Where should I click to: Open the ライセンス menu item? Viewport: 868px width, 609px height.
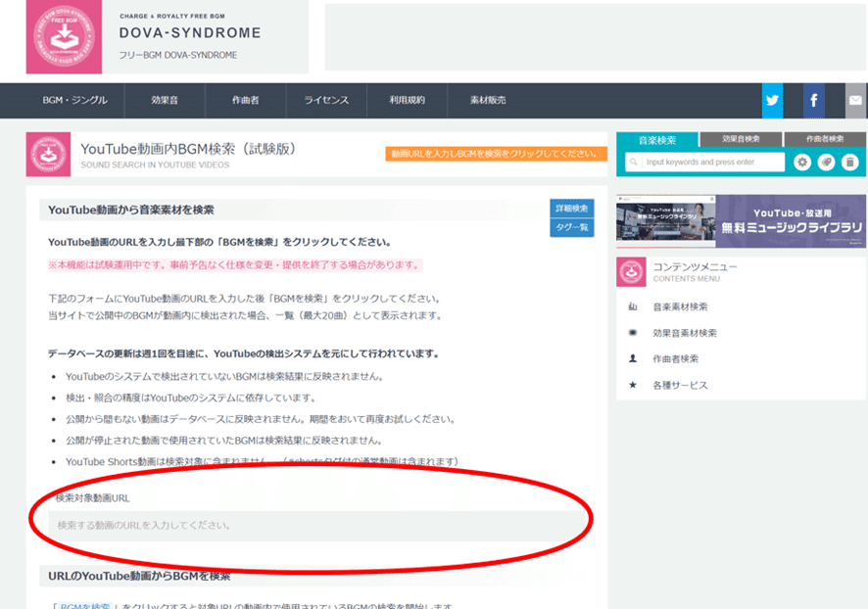coord(326,100)
